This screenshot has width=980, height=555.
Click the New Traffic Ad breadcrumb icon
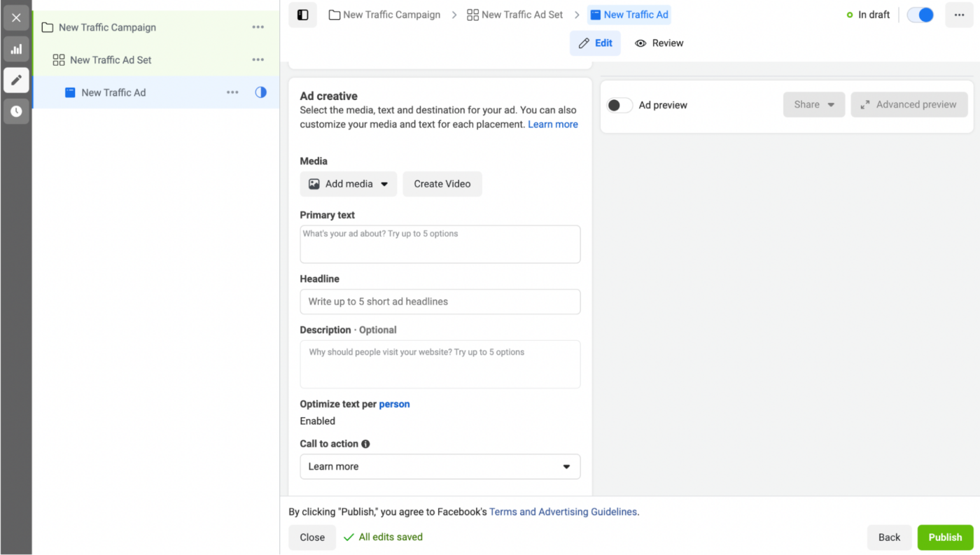point(596,14)
